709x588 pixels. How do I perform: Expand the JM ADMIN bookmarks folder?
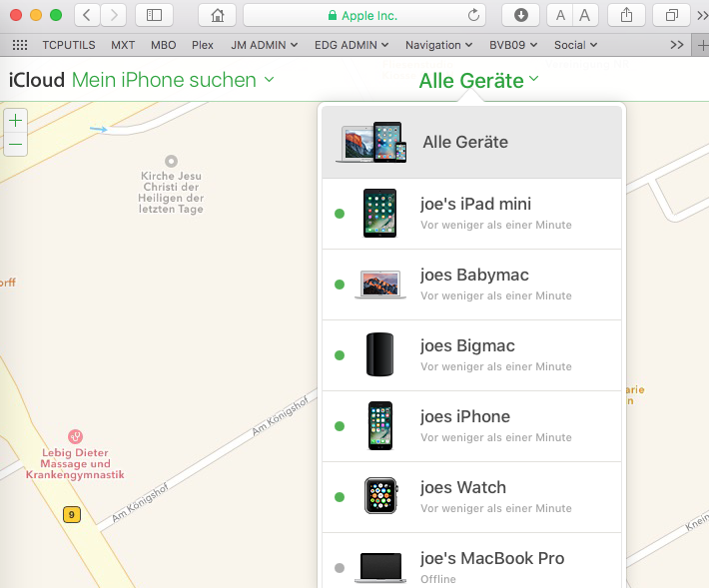pyautogui.click(x=264, y=45)
